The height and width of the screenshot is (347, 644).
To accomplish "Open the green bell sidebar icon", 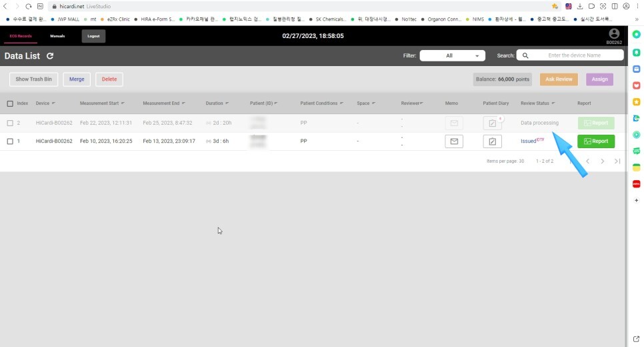I will click(x=636, y=53).
